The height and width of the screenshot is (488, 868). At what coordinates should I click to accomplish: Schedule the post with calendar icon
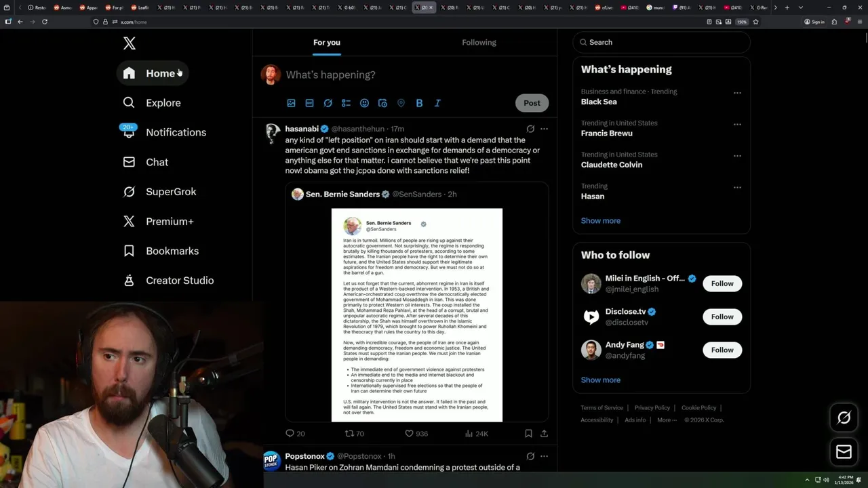[382, 103]
